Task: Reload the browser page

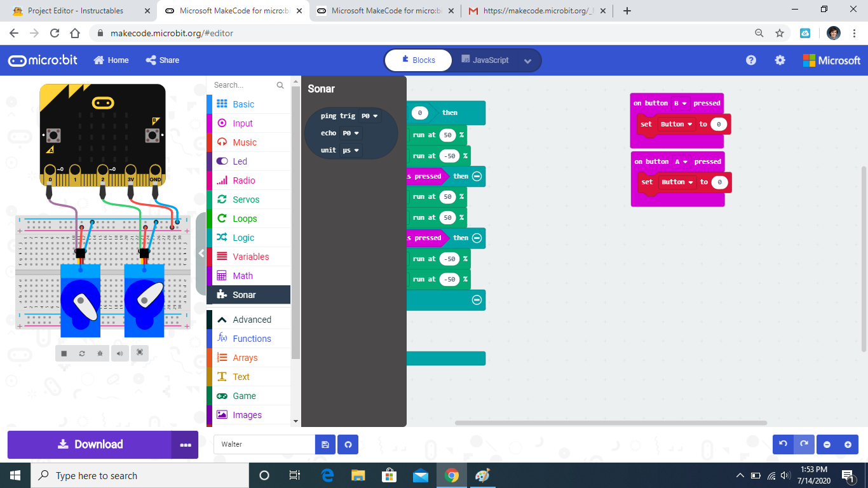Action: [55, 33]
